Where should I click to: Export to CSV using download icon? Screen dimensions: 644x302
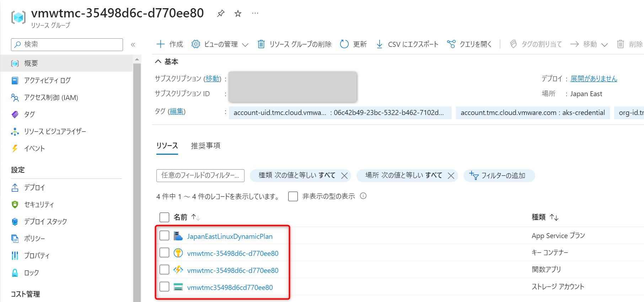click(380, 44)
